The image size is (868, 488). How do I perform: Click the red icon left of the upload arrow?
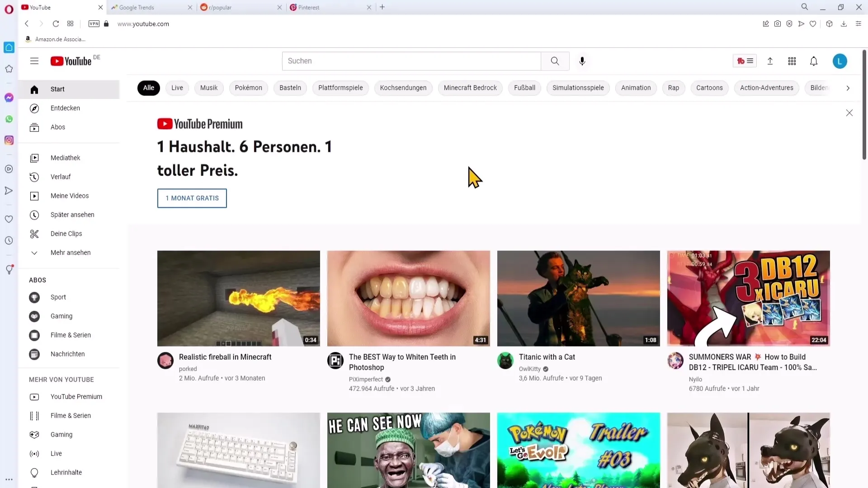click(x=745, y=61)
